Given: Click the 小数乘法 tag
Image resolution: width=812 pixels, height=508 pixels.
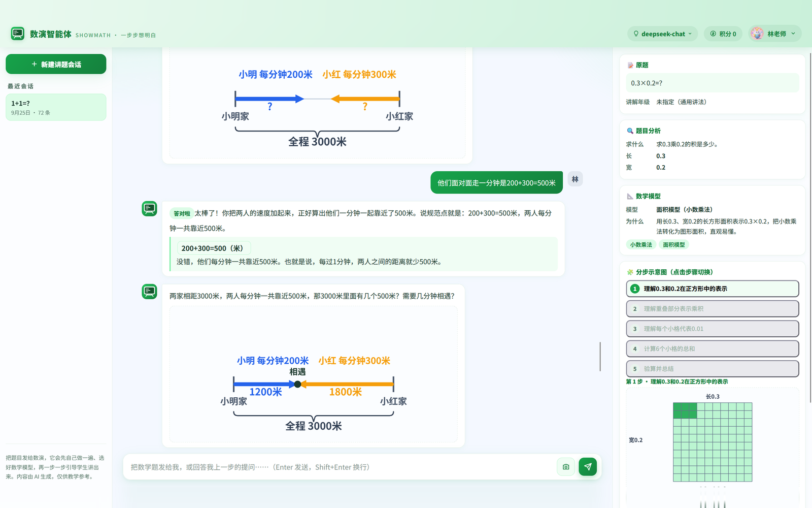Looking at the screenshot, I should pos(641,245).
